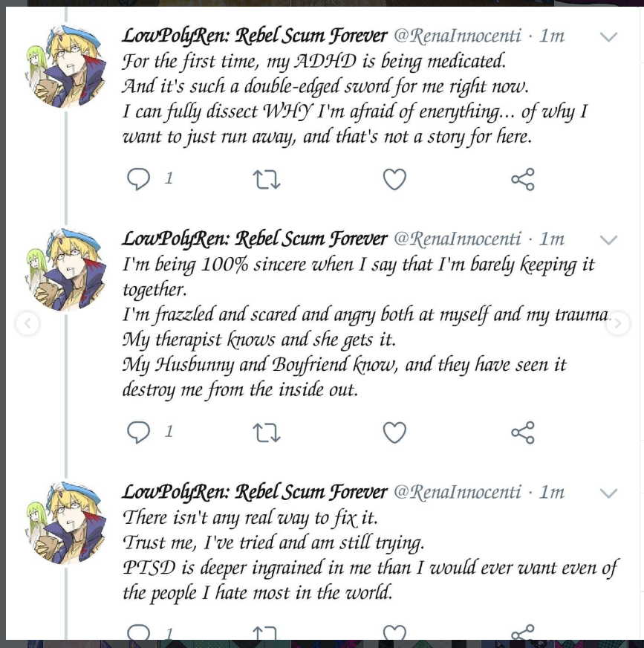644x648 pixels.
Task: Like the PTSD tweet
Action: (394, 633)
